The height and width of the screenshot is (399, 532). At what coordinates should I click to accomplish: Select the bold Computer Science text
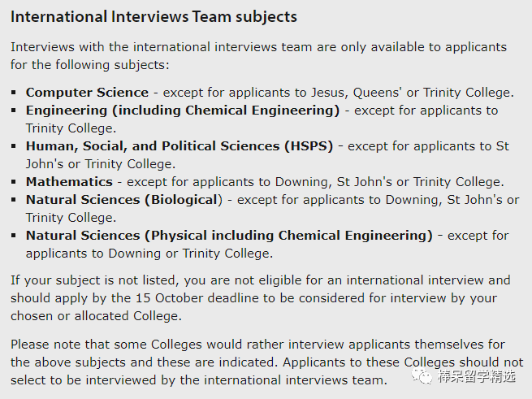(87, 93)
